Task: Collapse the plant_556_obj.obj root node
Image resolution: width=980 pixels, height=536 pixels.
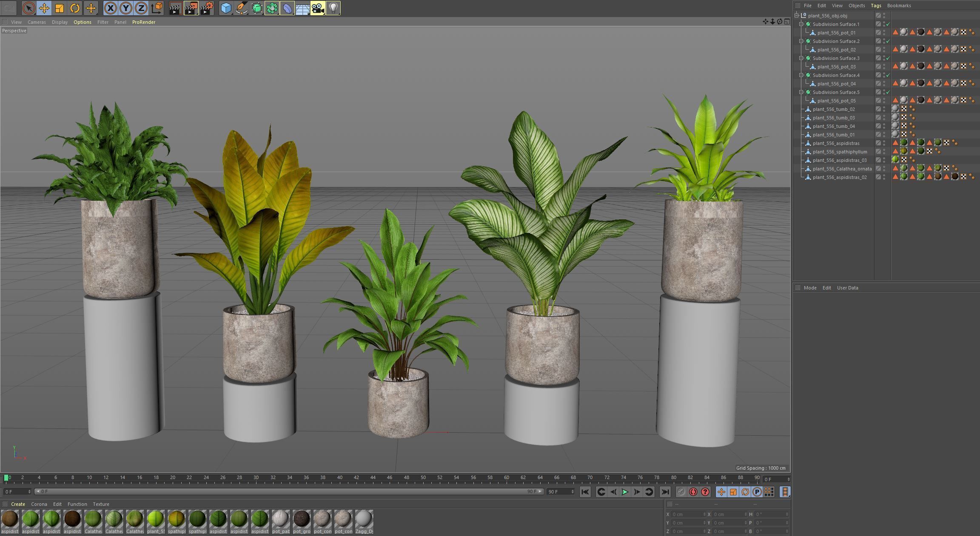Action: [x=797, y=16]
